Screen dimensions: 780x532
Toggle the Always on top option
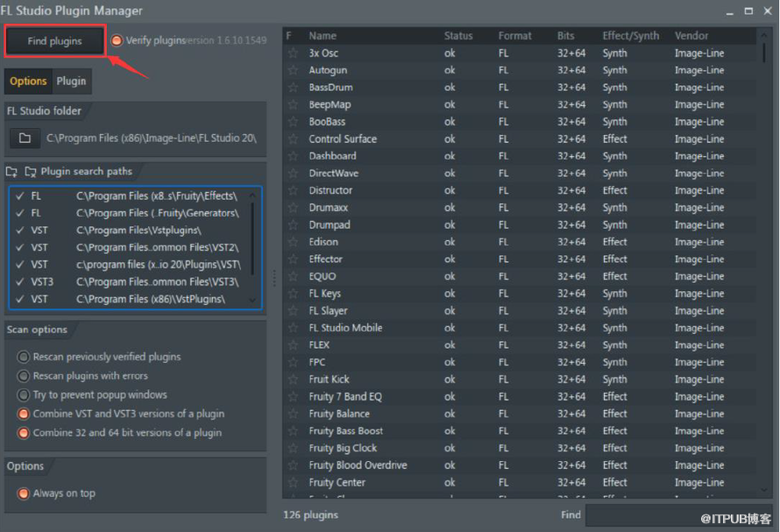point(24,493)
